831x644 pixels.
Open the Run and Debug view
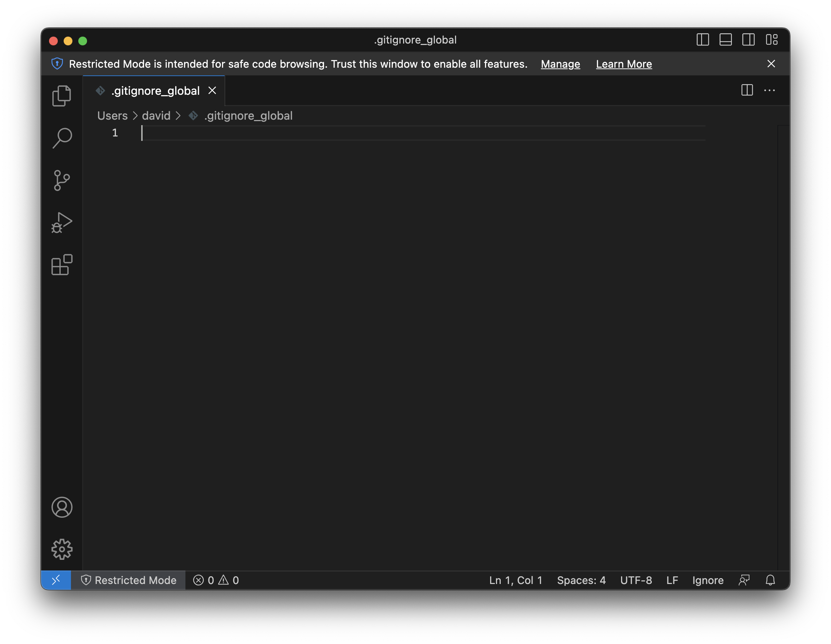[62, 224]
